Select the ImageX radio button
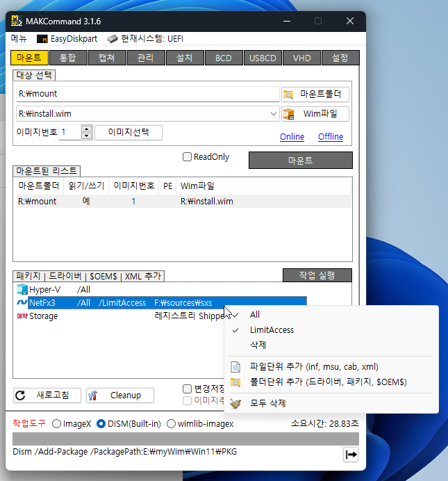This screenshot has width=448, height=481. (56, 423)
